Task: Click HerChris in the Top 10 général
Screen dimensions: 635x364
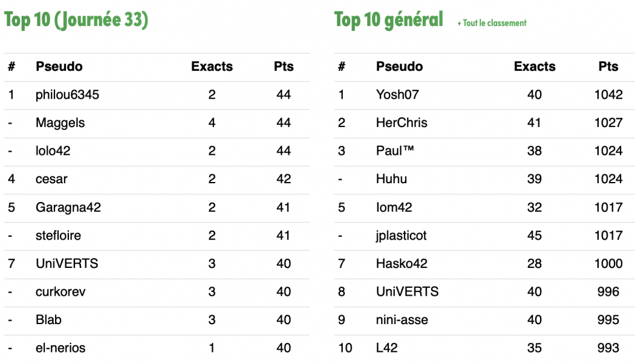Action: click(x=402, y=123)
